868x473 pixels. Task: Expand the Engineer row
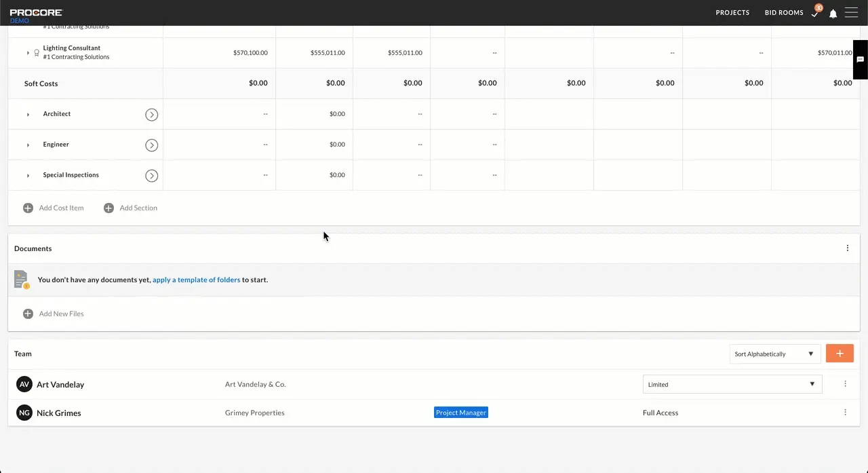coord(28,145)
